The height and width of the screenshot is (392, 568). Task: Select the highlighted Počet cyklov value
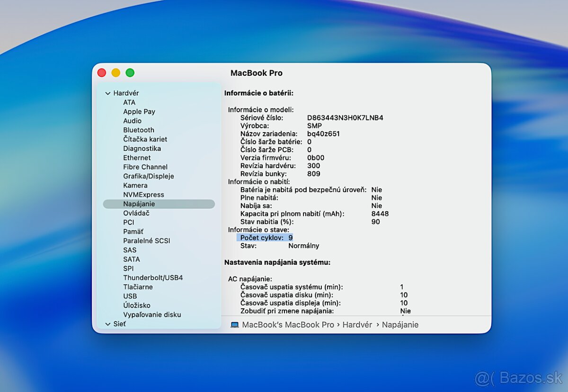[x=265, y=237]
